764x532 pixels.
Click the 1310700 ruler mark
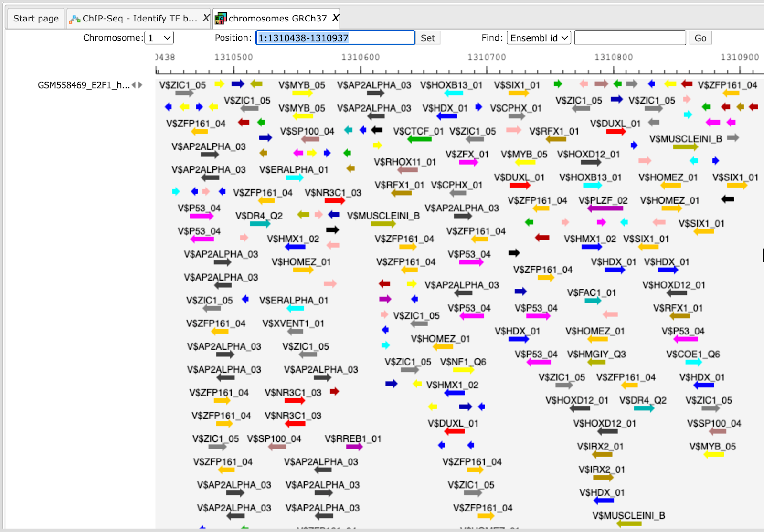coord(487,57)
